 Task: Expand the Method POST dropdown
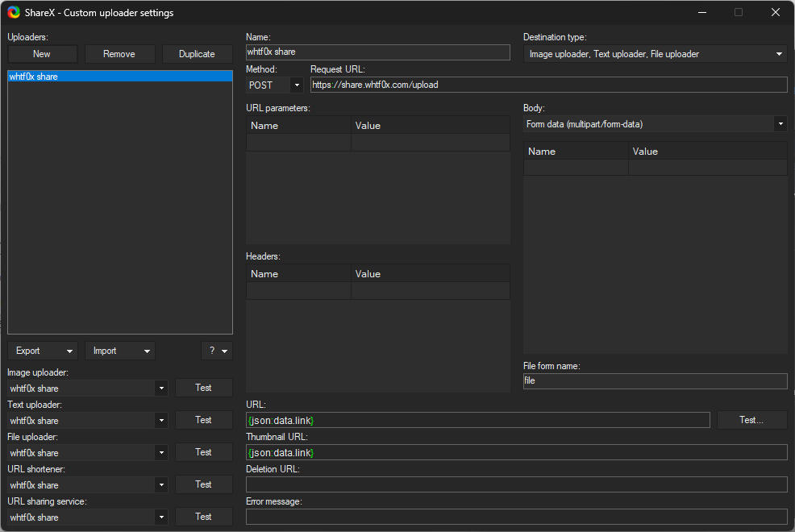pyautogui.click(x=275, y=85)
